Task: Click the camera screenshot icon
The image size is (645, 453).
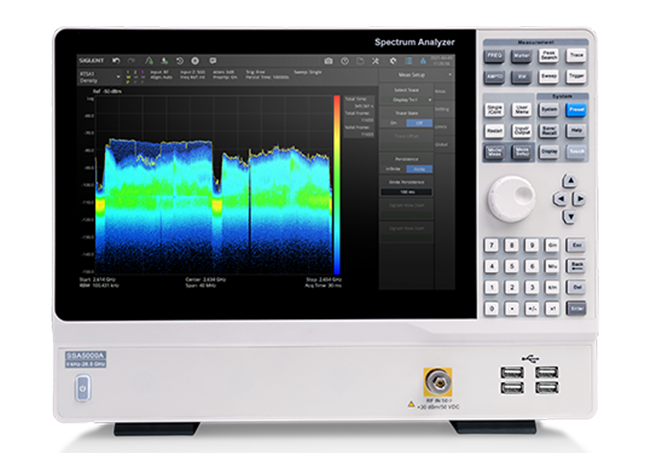Action: [x=327, y=61]
